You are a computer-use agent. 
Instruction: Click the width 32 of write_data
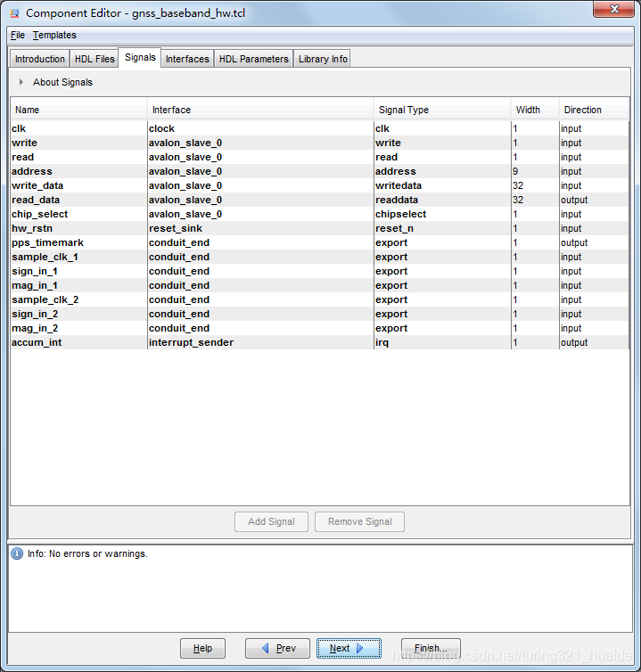535,185
